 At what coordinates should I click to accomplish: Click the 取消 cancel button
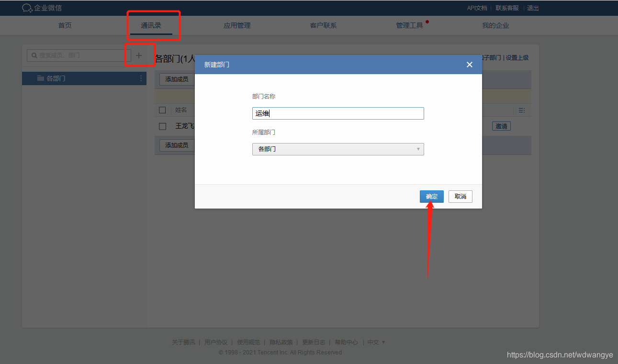tap(461, 197)
